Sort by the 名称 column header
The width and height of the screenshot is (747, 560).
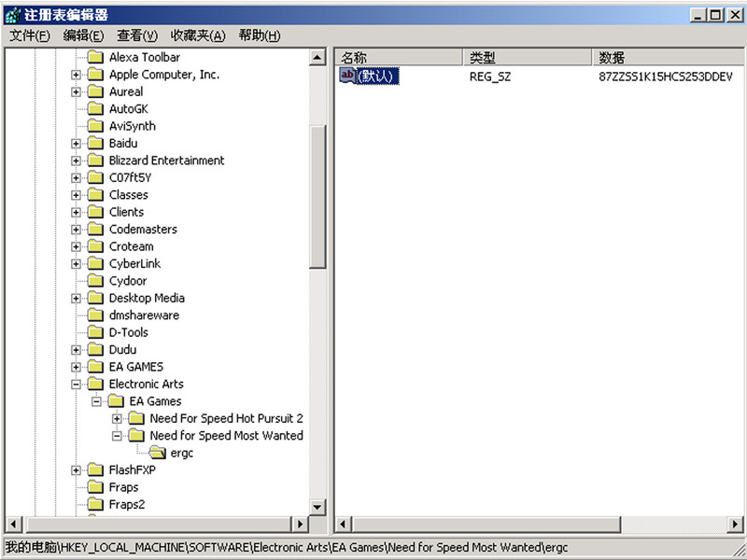[x=399, y=58]
